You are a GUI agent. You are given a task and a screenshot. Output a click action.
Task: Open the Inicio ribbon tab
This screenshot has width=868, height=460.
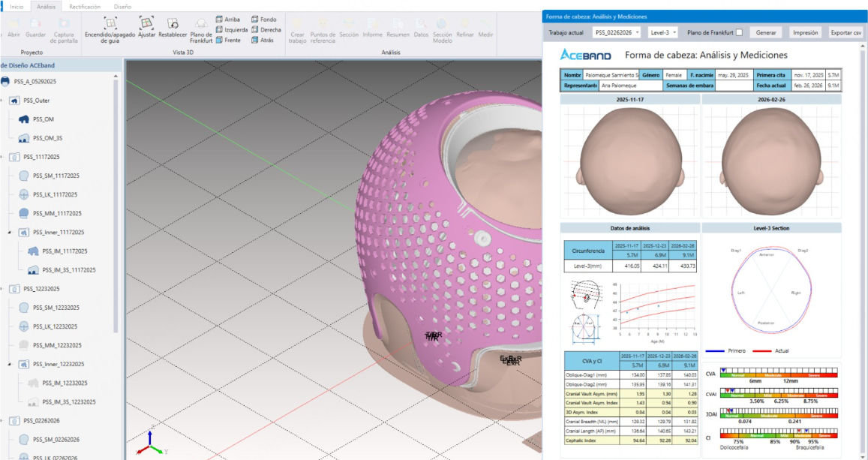(17, 7)
